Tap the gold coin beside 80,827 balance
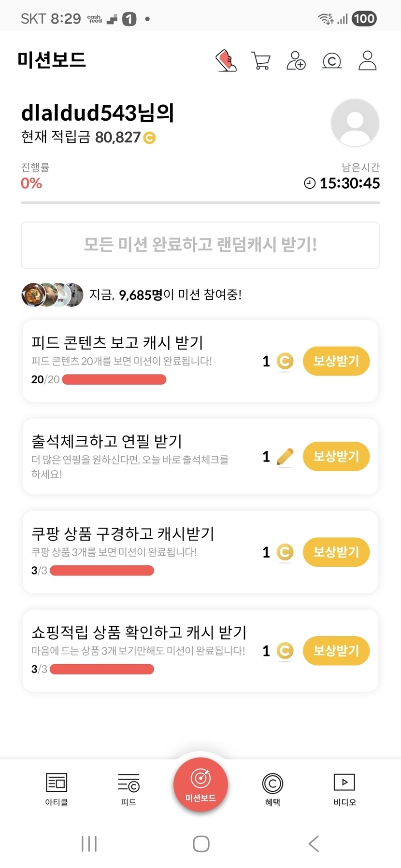 (x=150, y=138)
